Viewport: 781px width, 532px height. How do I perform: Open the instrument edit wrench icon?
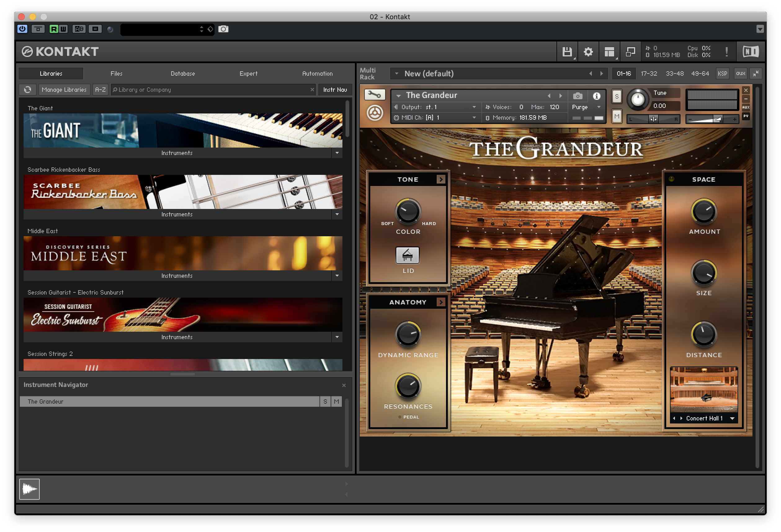pos(374,95)
